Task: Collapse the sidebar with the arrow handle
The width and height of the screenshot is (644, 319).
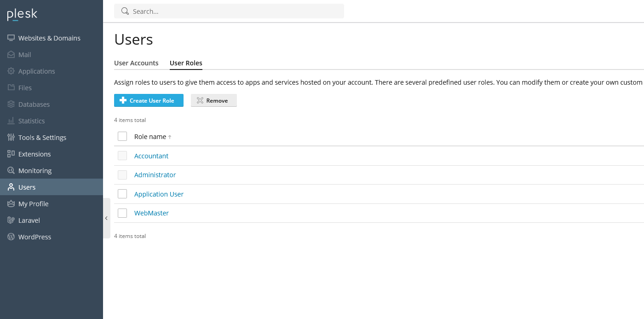Action: click(x=106, y=218)
